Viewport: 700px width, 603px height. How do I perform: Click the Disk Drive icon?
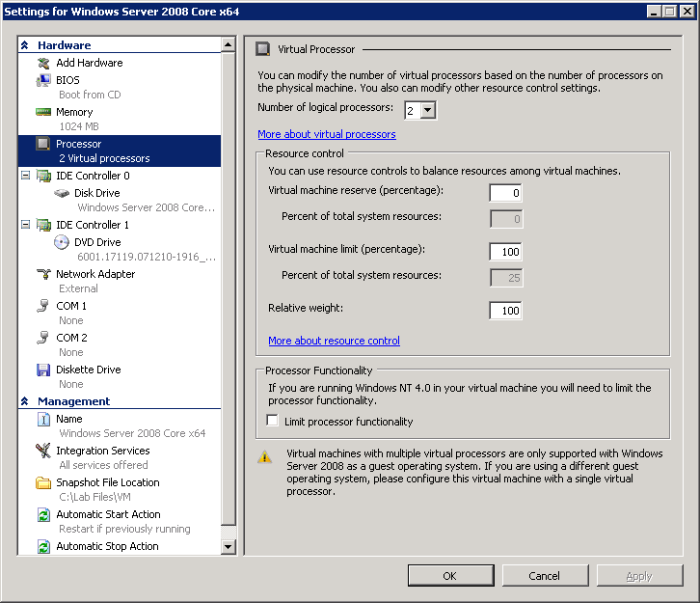[x=62, y=193]
